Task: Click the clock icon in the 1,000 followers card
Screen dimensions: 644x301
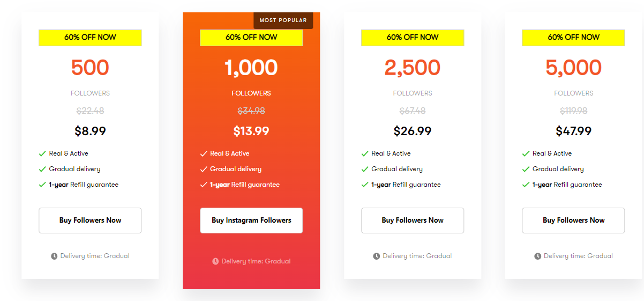Action: pyautogui.click(x=215, y=261)
